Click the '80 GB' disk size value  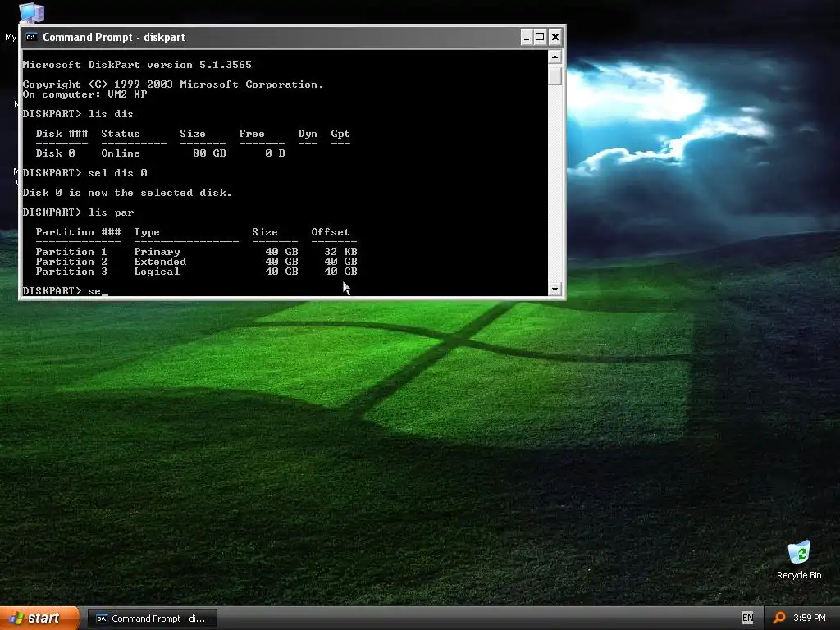(x=209, y=153)
